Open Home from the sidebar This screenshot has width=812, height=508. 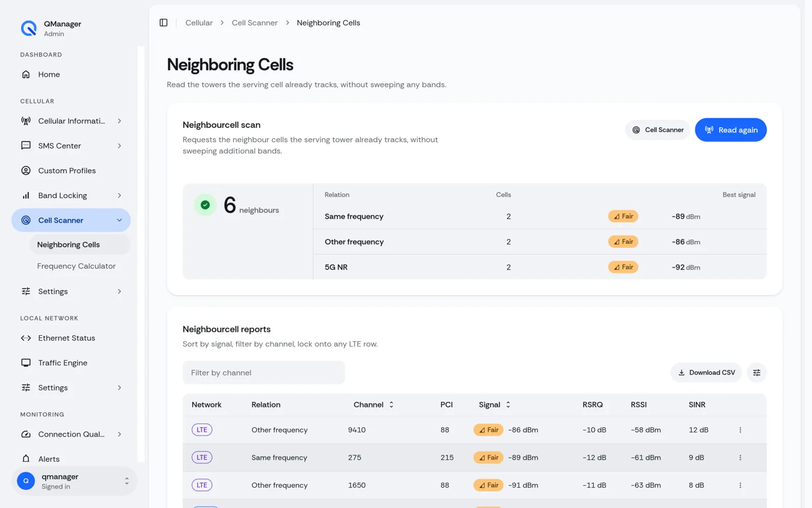coord(71,74)
